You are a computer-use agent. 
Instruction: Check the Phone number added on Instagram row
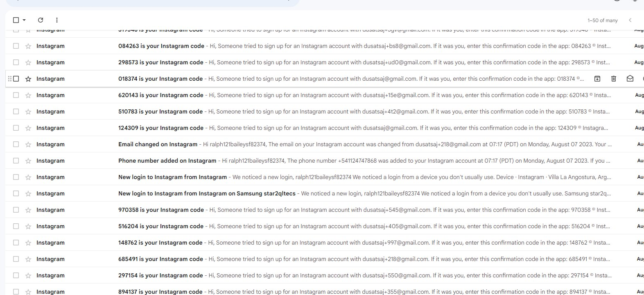coord(16,161)
